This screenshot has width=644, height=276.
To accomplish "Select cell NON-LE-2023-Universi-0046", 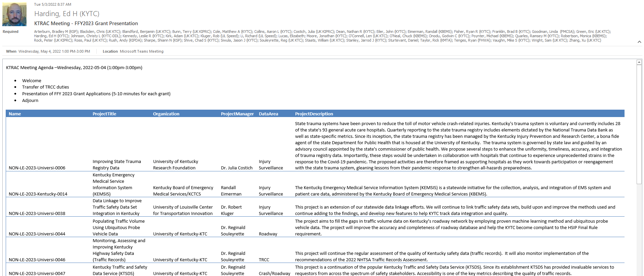I will (x=37, y=260).
